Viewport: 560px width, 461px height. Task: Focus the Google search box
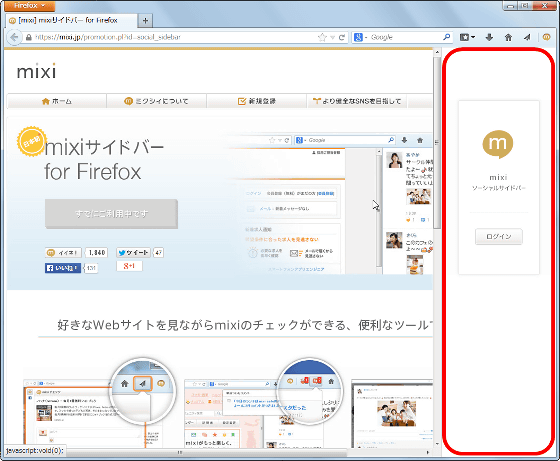pos(405,37)
